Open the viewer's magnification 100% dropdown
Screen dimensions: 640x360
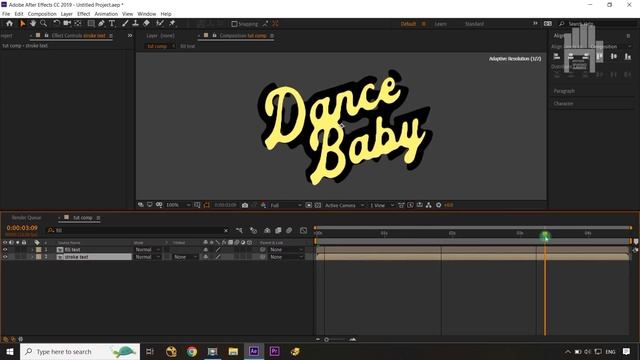(178, 205)
